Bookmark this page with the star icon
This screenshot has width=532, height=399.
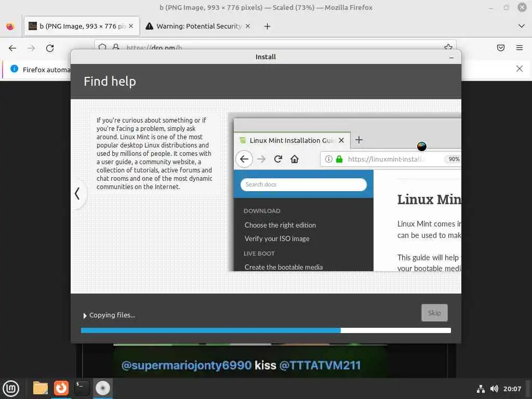click(x=448, y=47)
